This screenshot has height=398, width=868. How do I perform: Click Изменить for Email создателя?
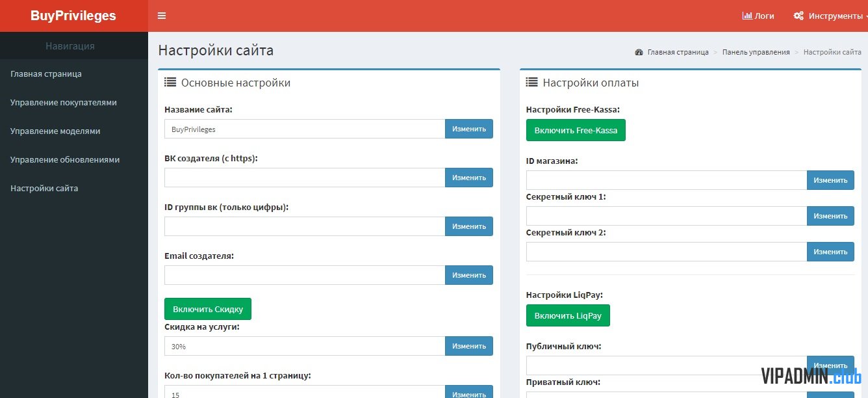click(469, 275)
